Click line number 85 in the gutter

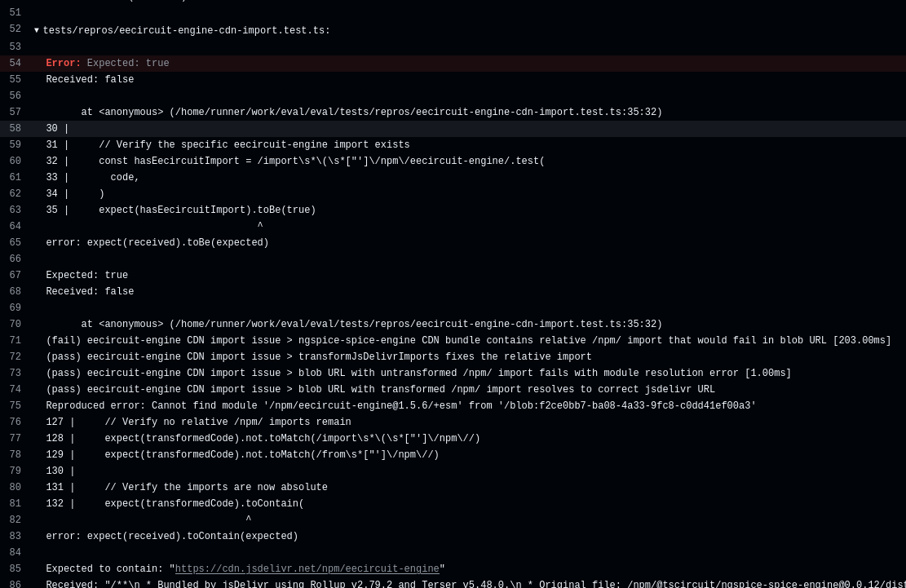pos(15,568)
